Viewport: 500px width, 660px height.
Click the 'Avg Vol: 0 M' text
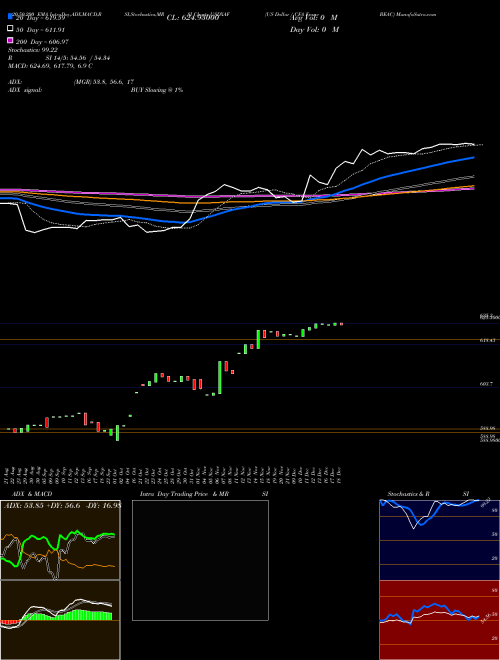(314, 18)
